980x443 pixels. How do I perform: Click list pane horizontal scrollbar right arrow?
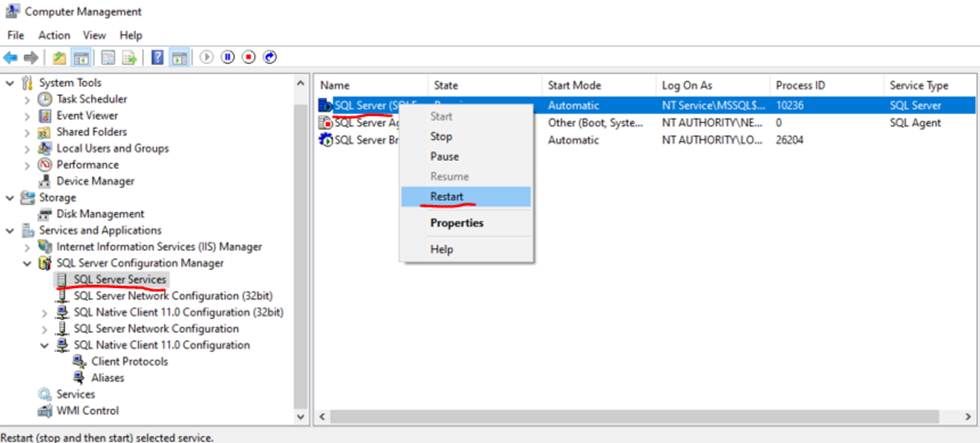pyautogui.click(x=969, y=416)
